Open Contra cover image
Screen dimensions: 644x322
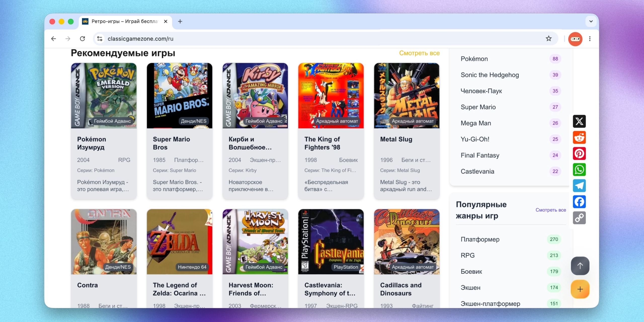104,242
